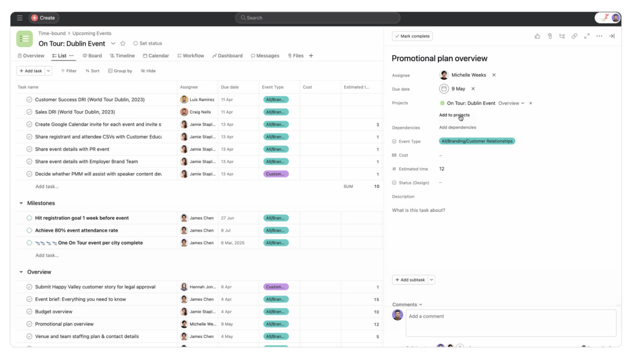Star the On Tour: Dublin Event project
This screenshot has height=364, width=637.
123,43
